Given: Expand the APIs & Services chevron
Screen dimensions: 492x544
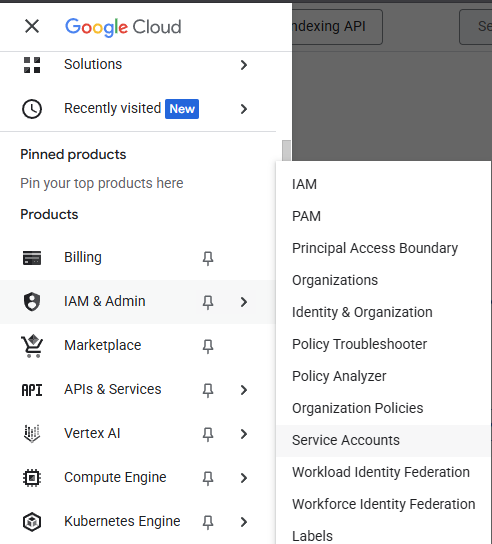Looking at the screenshot, I should click(x=244, y=390).
